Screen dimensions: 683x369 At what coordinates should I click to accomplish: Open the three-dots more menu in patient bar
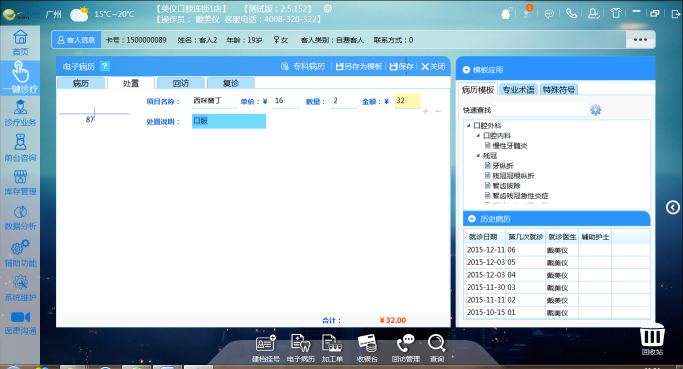[x=640, y=40]
